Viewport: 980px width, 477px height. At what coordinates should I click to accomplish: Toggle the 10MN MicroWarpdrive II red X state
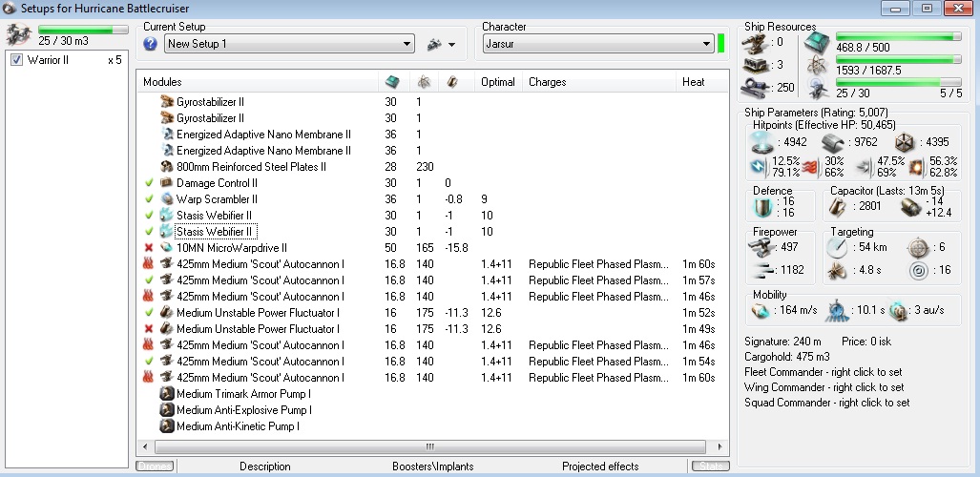(x=149, y=248)
